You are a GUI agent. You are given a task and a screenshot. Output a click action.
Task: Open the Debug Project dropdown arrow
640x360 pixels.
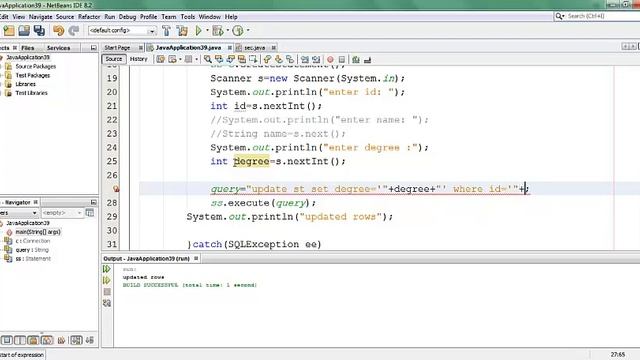point(228,31)
